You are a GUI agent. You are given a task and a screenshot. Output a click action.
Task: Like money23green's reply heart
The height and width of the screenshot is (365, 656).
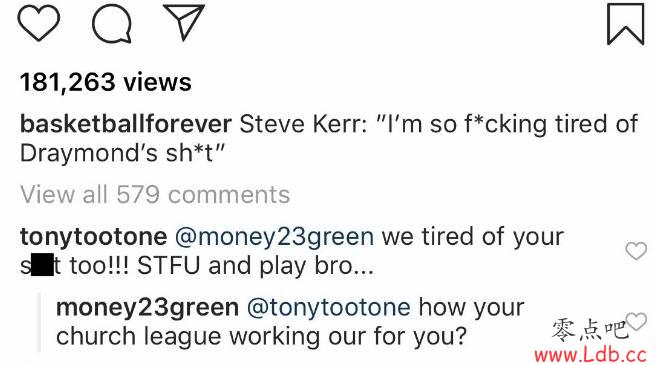coord(637,321)
